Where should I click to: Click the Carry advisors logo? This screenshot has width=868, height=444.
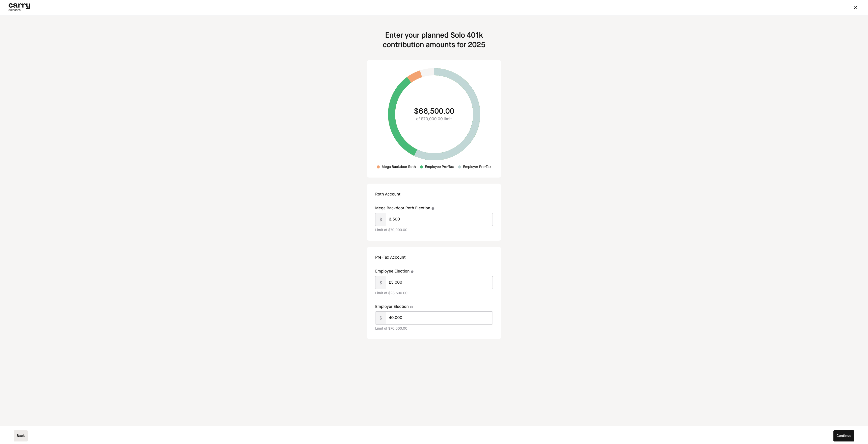[x=19, y=7]
